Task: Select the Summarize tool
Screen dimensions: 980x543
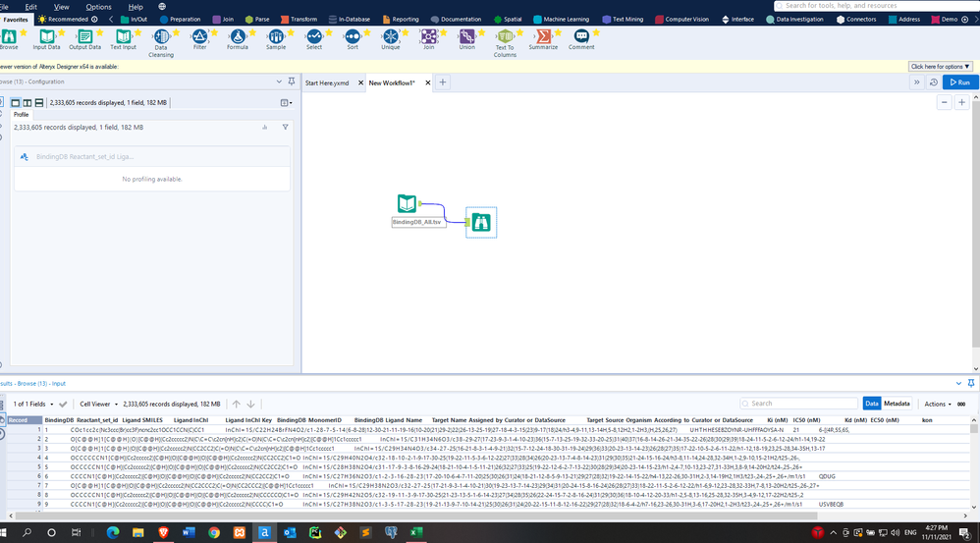Action: [x=543, y=37]
